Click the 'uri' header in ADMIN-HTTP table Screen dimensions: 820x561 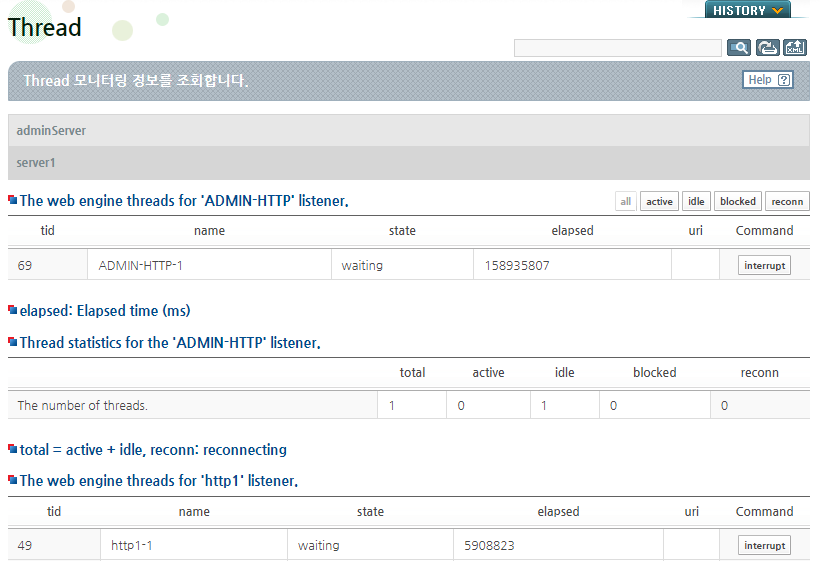click(x=695, y=231)
